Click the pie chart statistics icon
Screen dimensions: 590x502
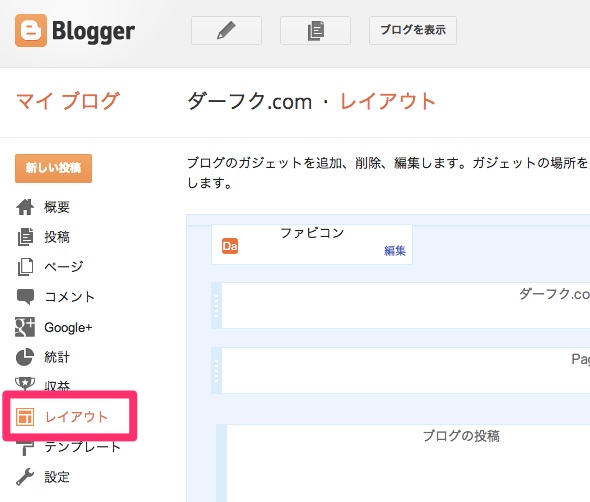coord(25,357)
